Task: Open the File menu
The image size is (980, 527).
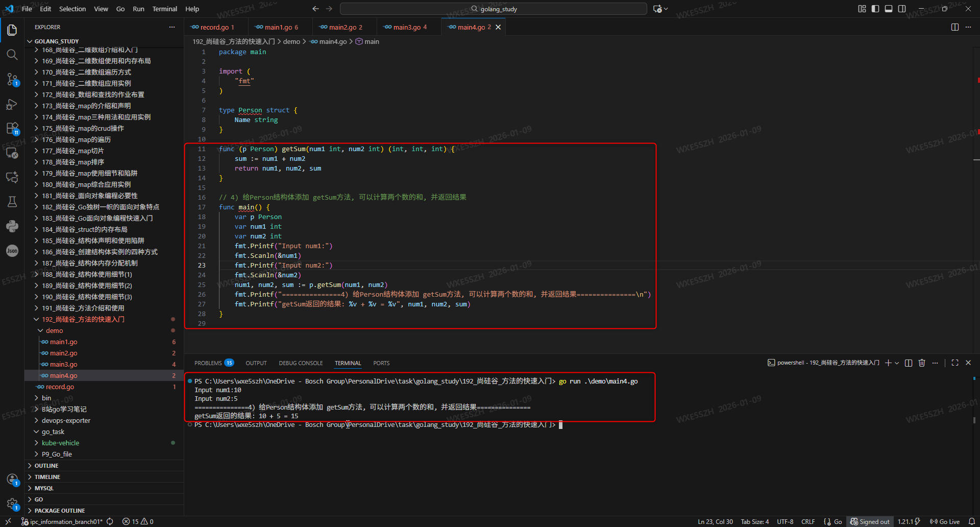Action: coord(27,9)
